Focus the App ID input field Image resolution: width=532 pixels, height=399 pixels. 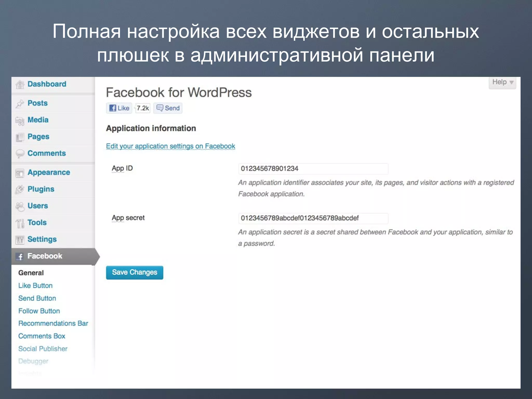[x=313, y=169]
